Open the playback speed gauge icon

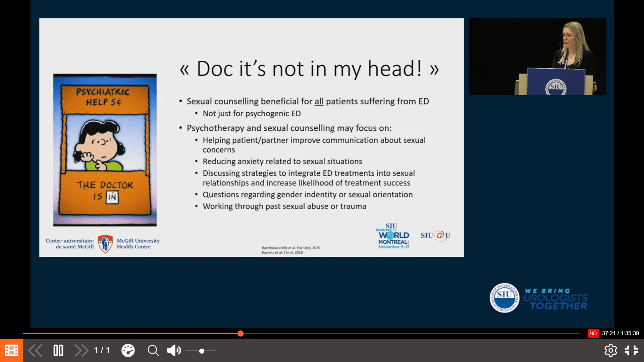click(128, 351)
